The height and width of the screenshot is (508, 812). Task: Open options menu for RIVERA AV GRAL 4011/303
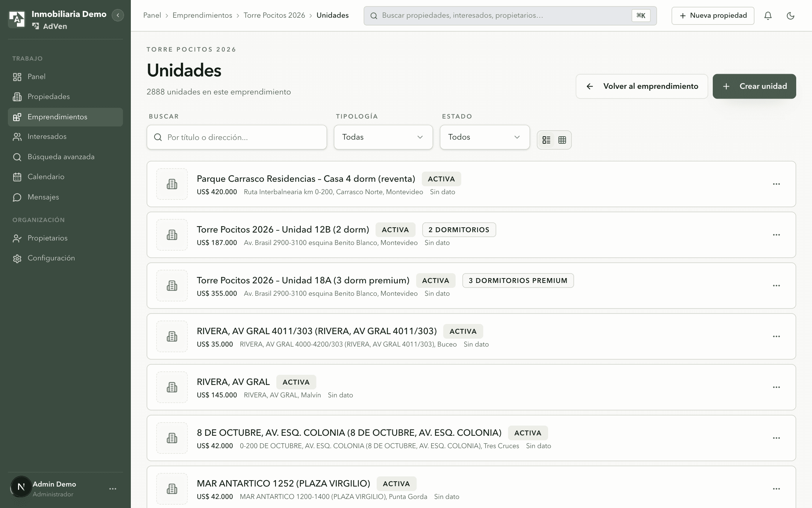(x=776, y=336)
